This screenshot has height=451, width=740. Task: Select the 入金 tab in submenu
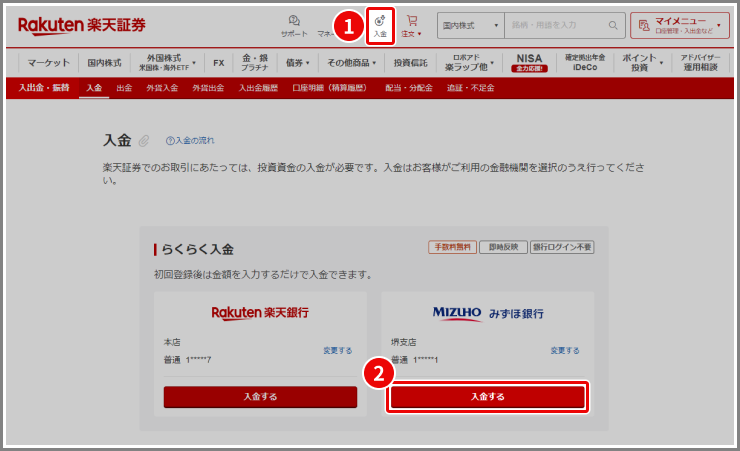(x=94, y=88)
